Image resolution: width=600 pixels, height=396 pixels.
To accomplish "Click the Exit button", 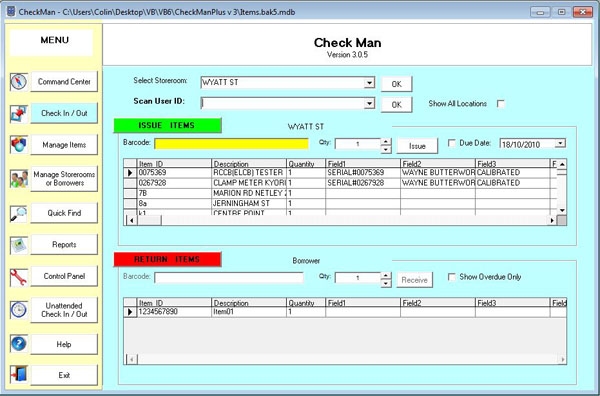I will pyautogui.click(x=64, y=375).
